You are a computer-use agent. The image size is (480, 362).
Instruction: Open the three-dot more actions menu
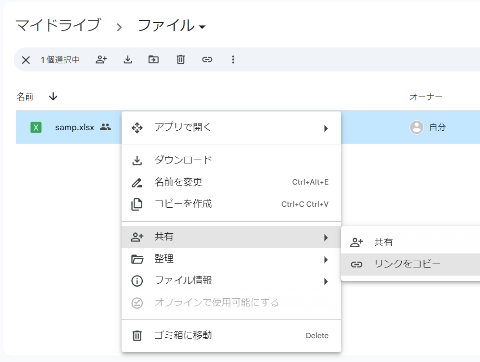pos(233,60)
